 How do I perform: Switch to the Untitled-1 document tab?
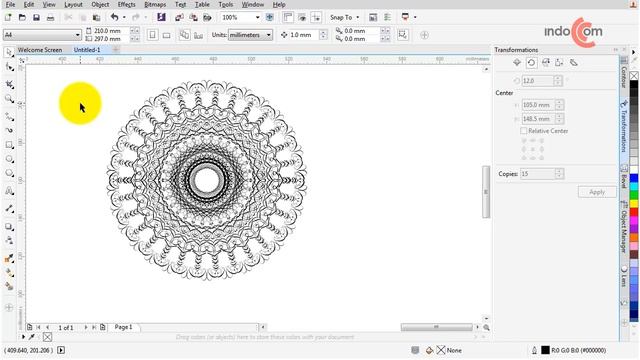pyautogui.click(x=87, y=50)
